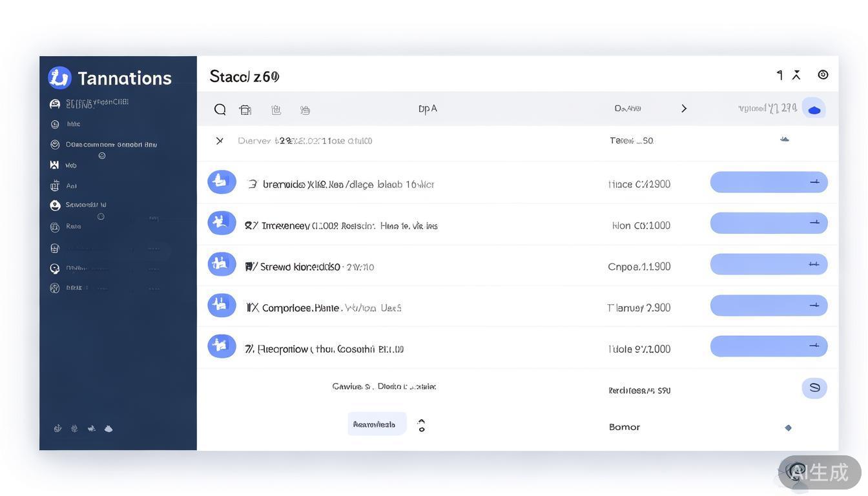This screenshot has height=496, width=868.
Task: Open the Web item in the sidebar
Action: [70, 165]
